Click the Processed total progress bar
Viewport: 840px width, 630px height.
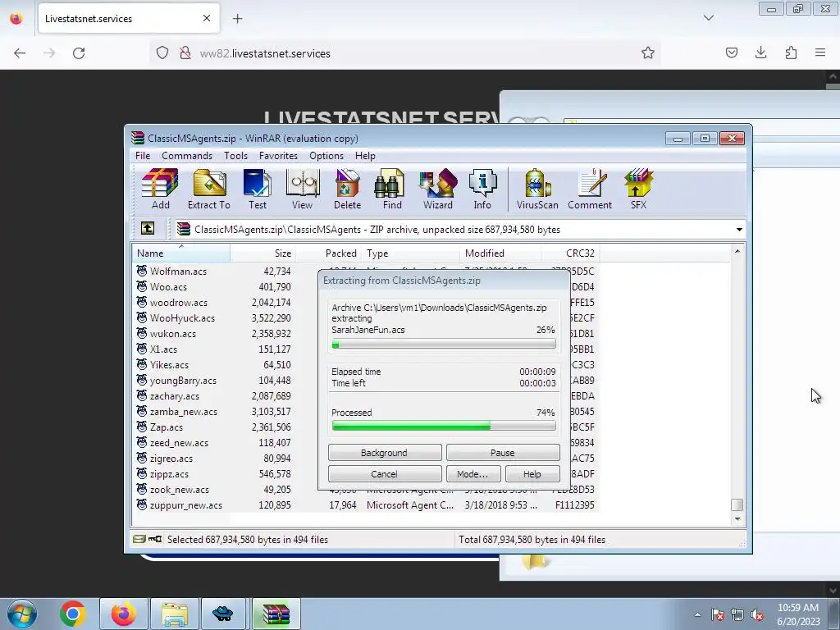(444, 427)
